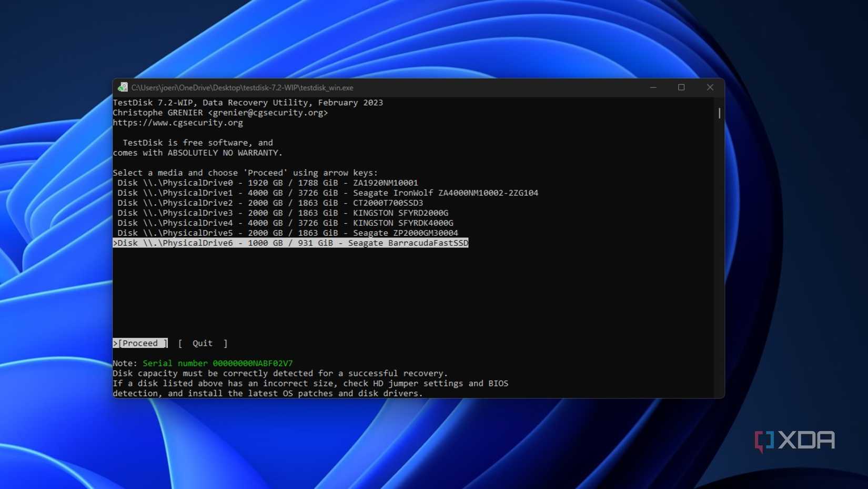
Task: Select the PhysicalDrive5 Seagate ZP2000GM30004 disk
Action: [x=288, y=233]
